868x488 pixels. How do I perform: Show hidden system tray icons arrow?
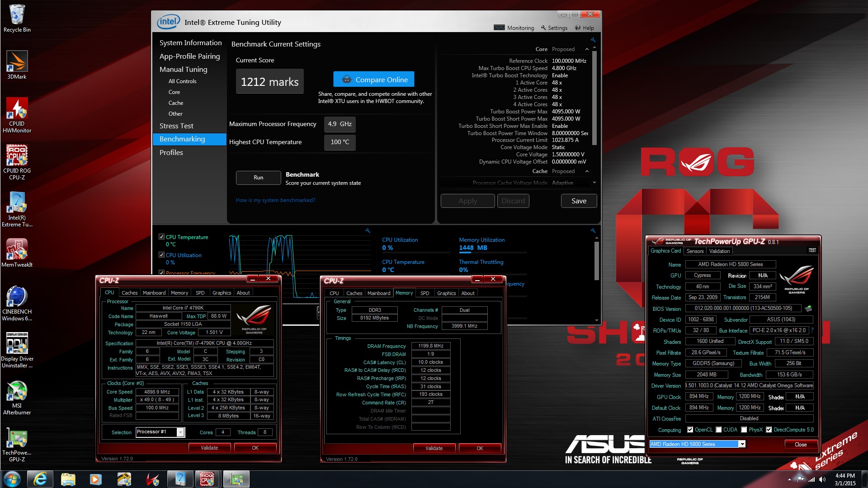click(789, 479)
